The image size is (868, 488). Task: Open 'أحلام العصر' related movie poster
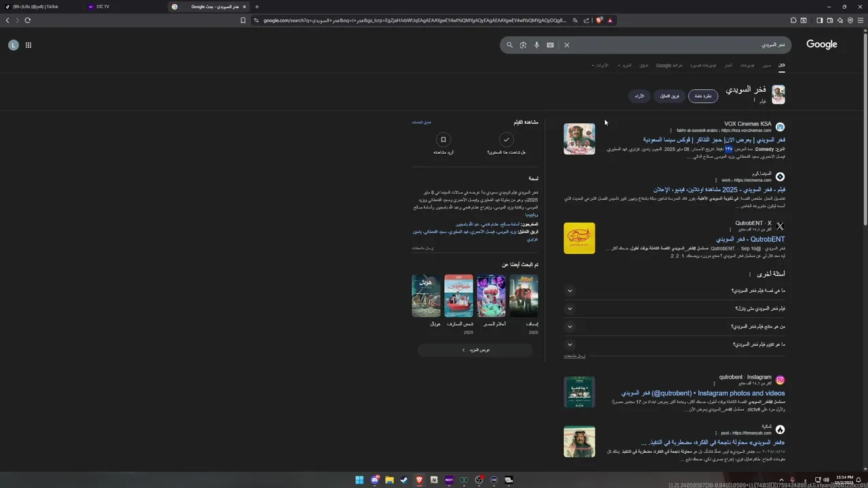(491, 296)
